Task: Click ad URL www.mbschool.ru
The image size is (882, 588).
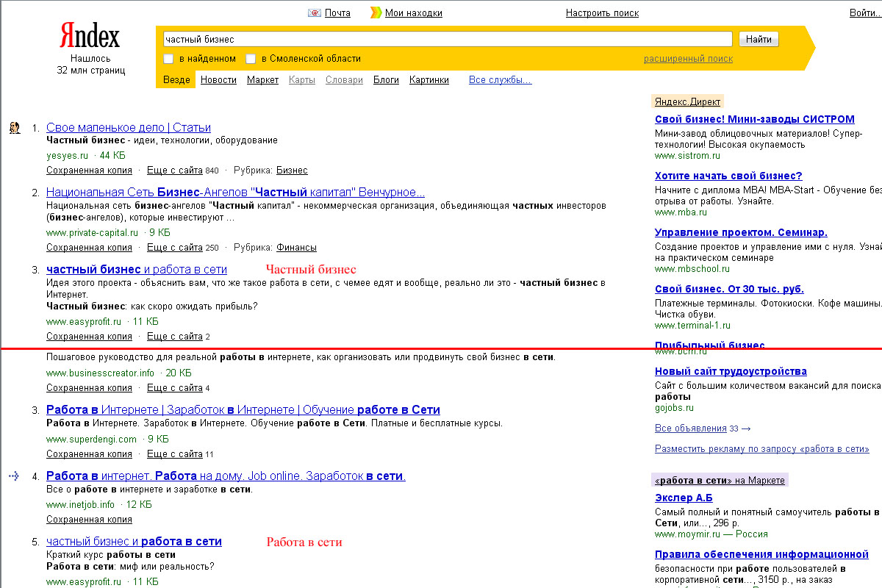Action: pyautogui.click(x=692, y=269)
